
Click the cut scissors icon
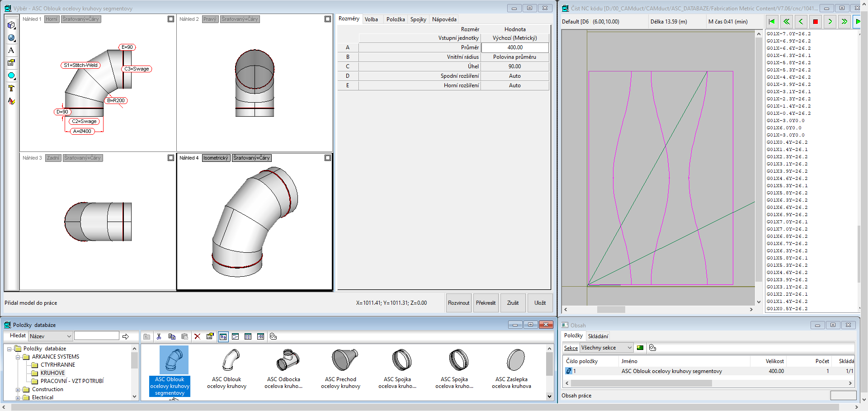tap(159, 336)
